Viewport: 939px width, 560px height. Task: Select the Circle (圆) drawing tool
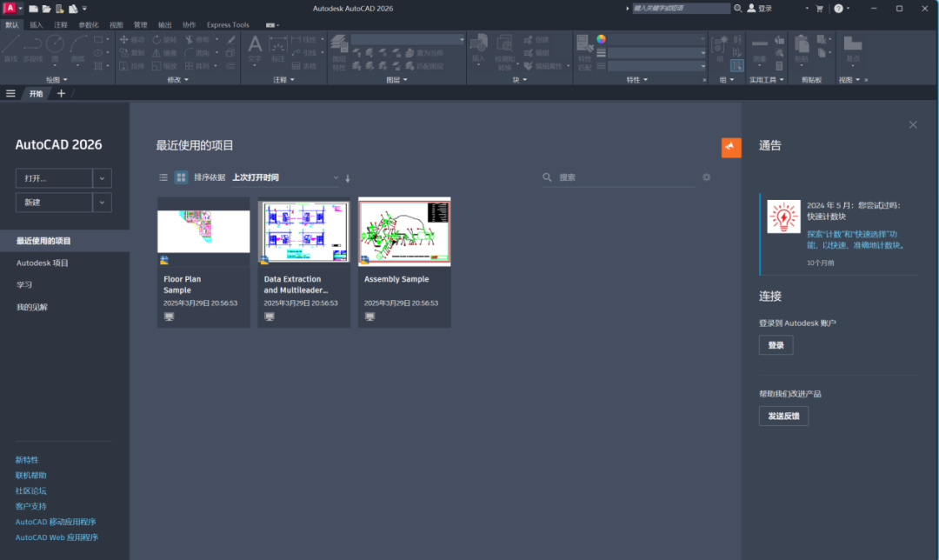(55, 48)
